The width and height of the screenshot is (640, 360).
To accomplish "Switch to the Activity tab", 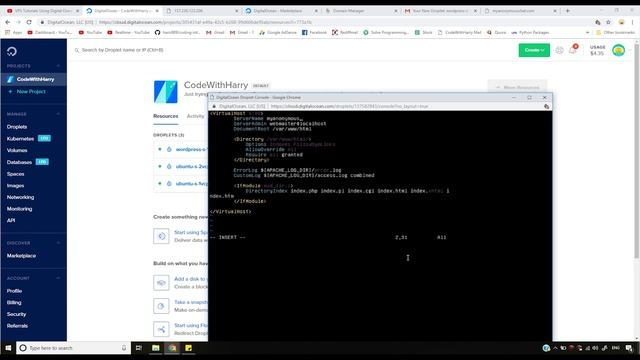I will pyautogui.click(x=196, y=116).
